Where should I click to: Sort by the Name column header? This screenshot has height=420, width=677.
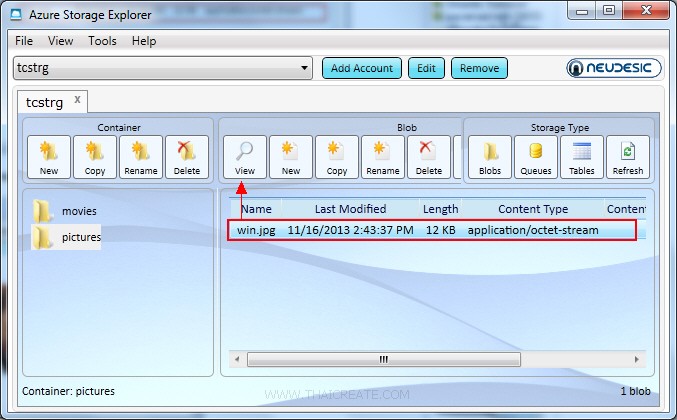click(256, 209)
